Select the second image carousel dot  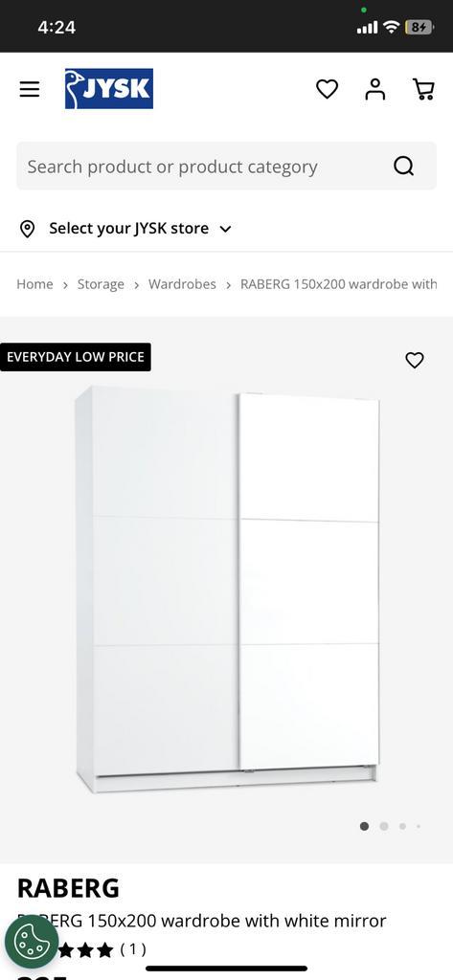(x=383, y=826)
